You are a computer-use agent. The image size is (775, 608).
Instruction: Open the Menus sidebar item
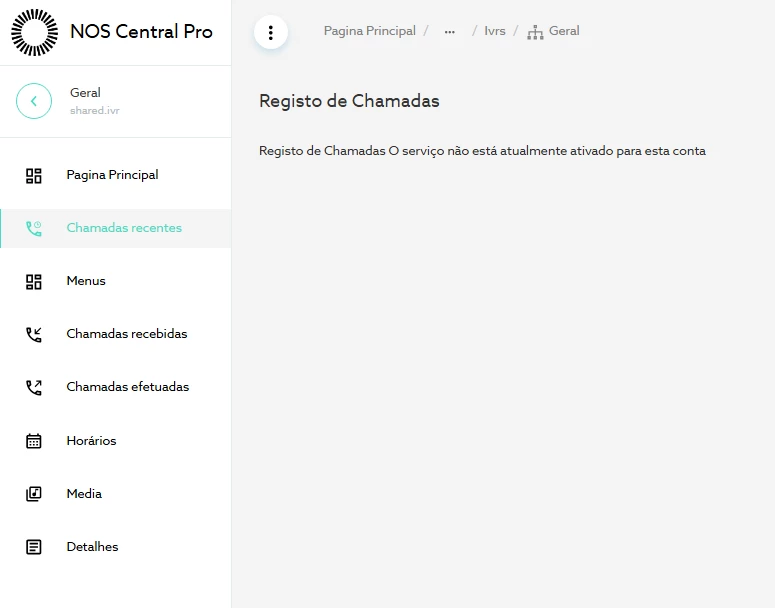point(86,281)
